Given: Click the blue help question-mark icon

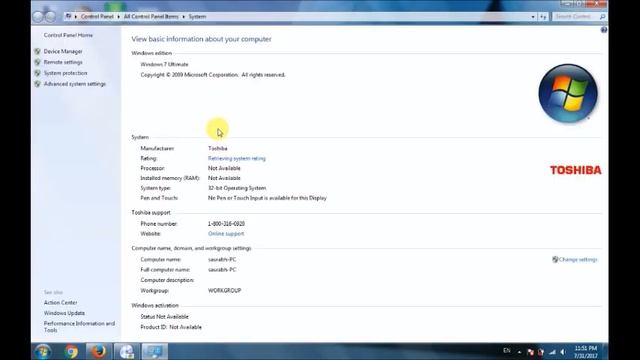Looking at the screenshot, I should tap(604, 30).
